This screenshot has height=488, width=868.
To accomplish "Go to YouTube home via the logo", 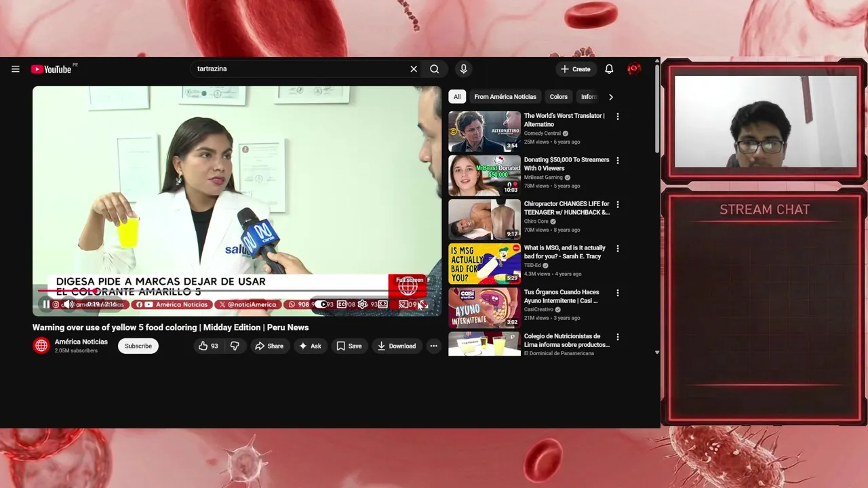I will tap(51, 69).
